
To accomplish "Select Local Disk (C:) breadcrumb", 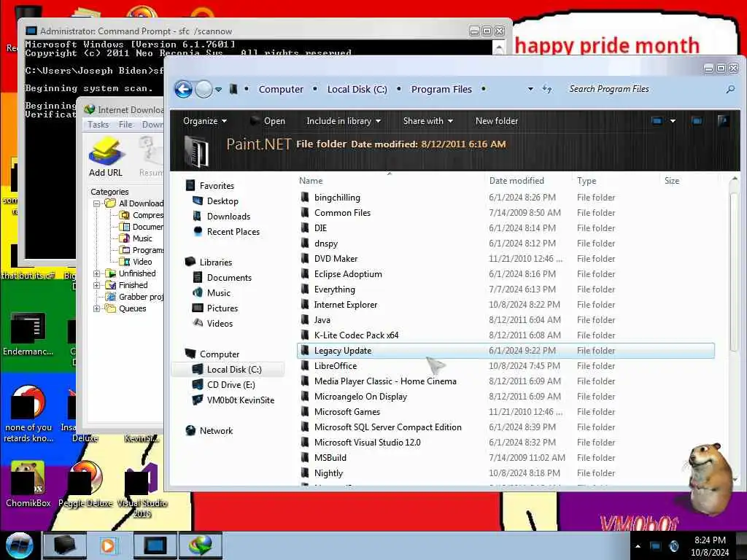I will (x=357, y=89).
